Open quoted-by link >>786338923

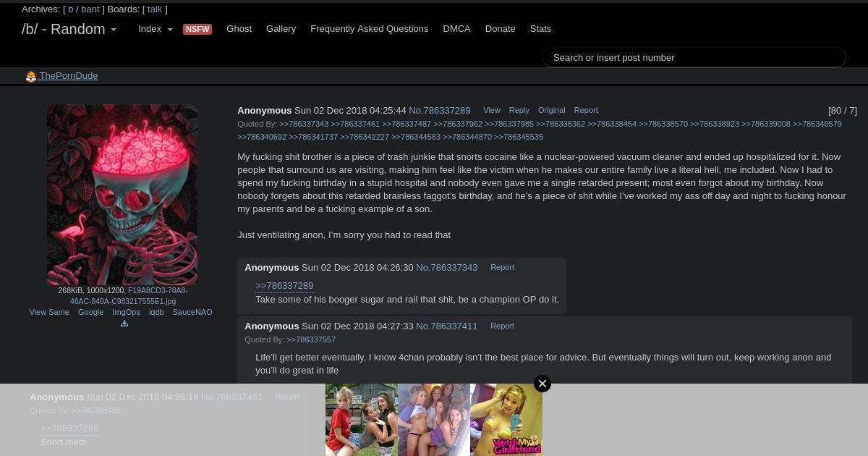pos(715,124)
